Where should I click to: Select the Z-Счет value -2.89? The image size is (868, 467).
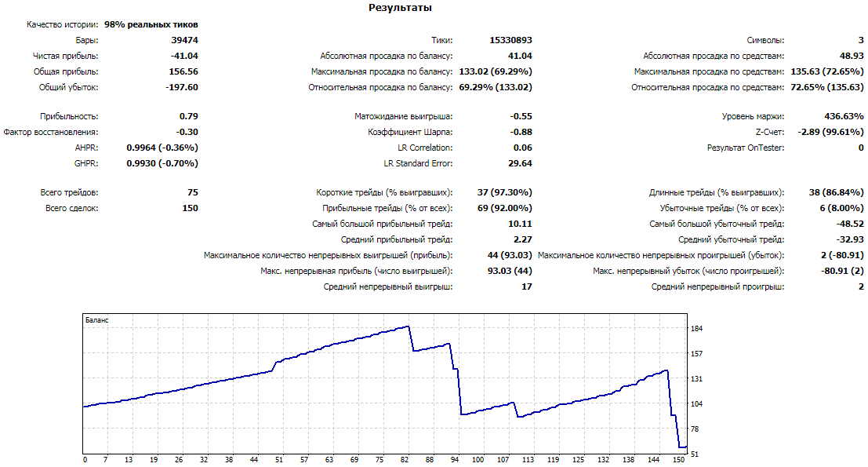point(830,132)
